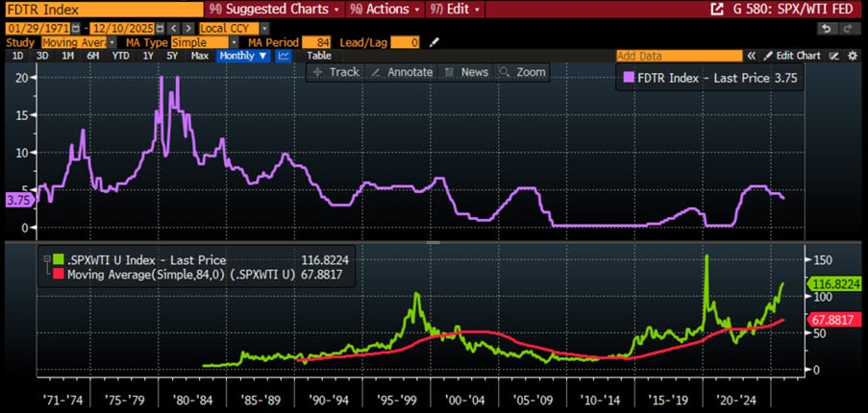Viewport: 868px width, 413px height.
Task: Click the '00-'04 x-axis label
Action: (x=464, y=399)
